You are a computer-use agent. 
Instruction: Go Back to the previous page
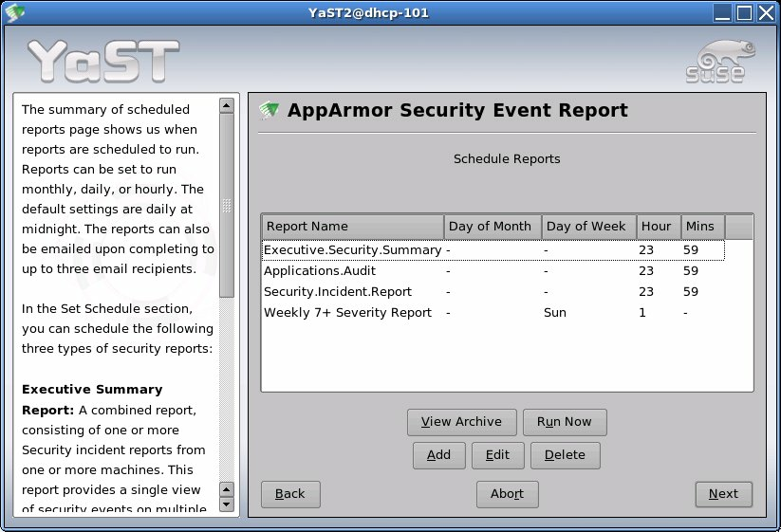coord(290,494)
